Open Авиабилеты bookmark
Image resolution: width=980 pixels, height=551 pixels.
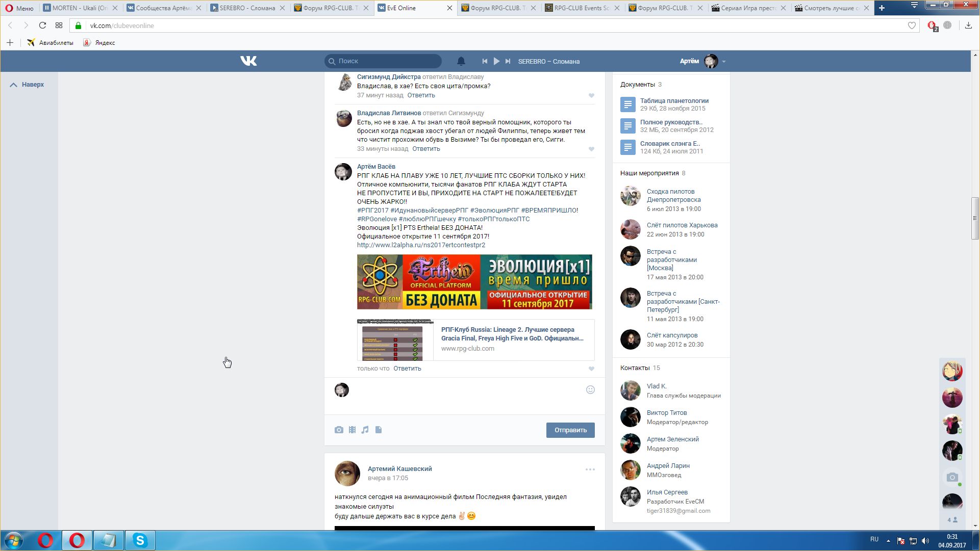tap(51, 43)
